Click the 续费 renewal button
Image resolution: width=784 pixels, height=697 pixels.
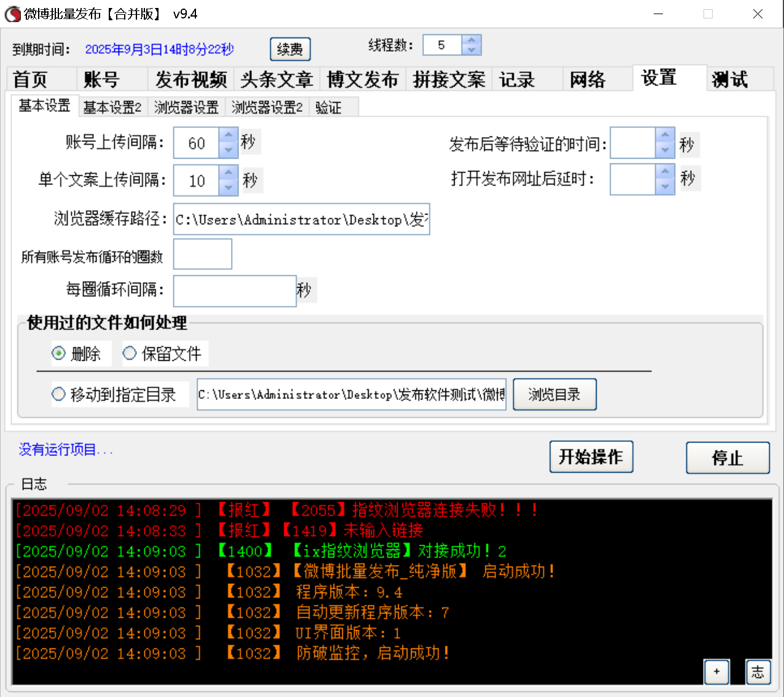pyautogui.click(x=289, y=49)
